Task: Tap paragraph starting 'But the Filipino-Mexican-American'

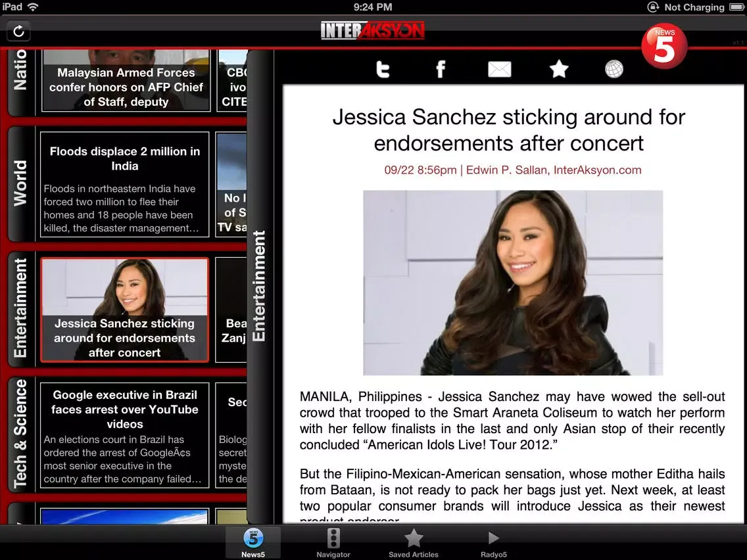Action: click(x=512, y=495)
